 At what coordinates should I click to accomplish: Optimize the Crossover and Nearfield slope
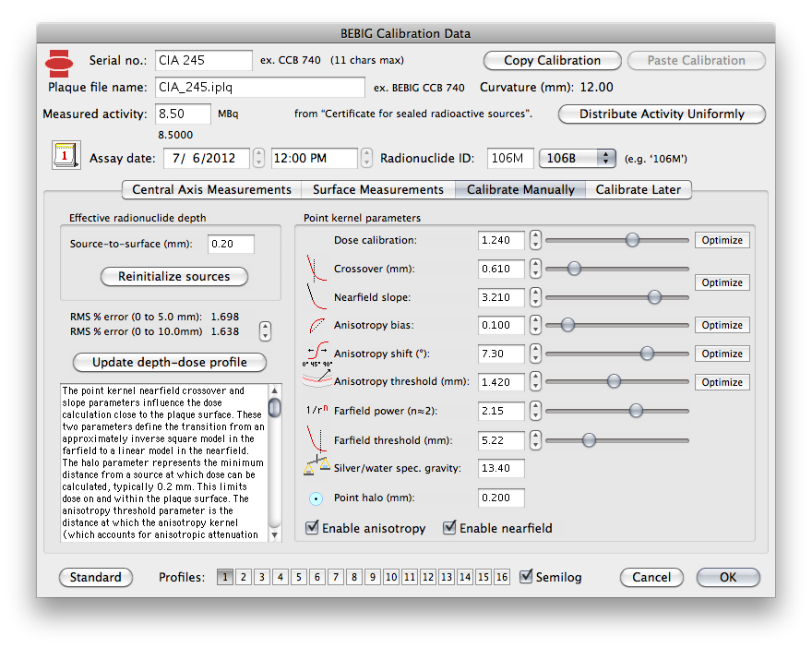point(722,282)
